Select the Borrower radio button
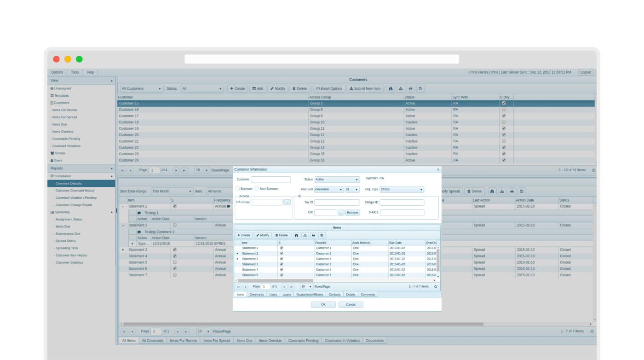Image resolution: width=644 pixels, height=360 pixels. 238,189
